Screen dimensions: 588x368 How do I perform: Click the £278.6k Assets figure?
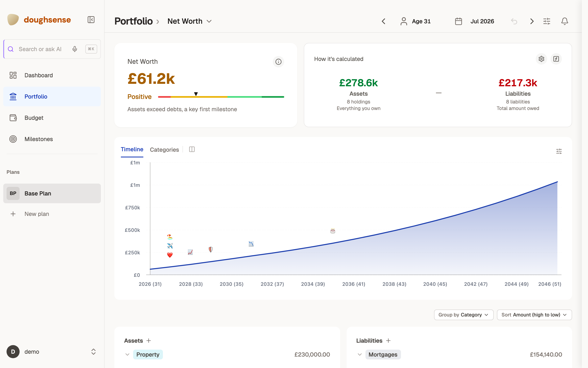pyautogui.click(x=358, y=83)
